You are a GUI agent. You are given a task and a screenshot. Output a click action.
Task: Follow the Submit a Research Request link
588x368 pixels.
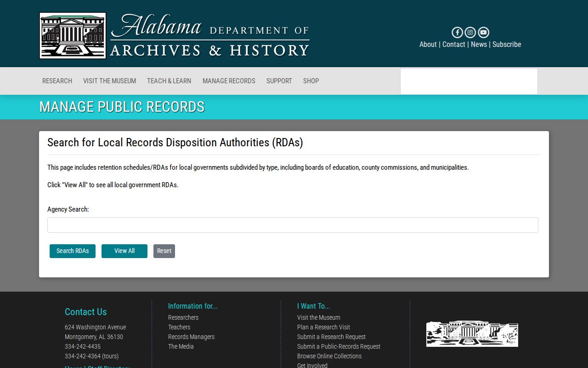(x=331, y=337)
